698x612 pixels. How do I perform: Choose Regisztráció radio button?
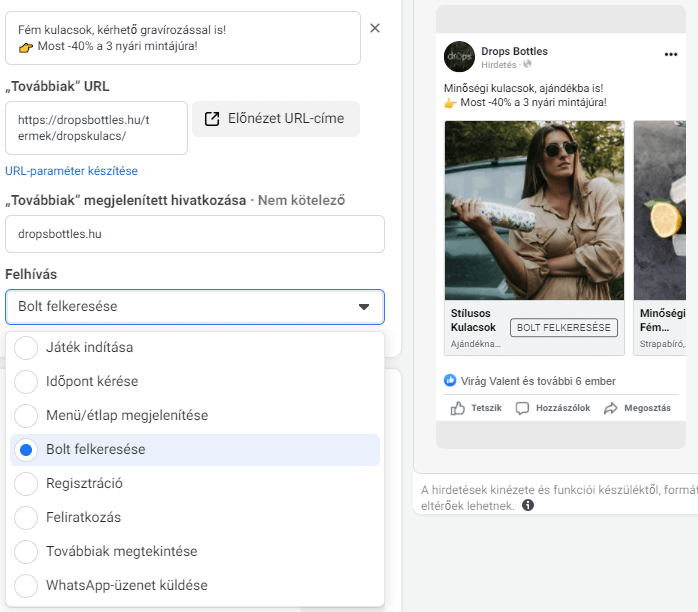[x=26, y=483]
